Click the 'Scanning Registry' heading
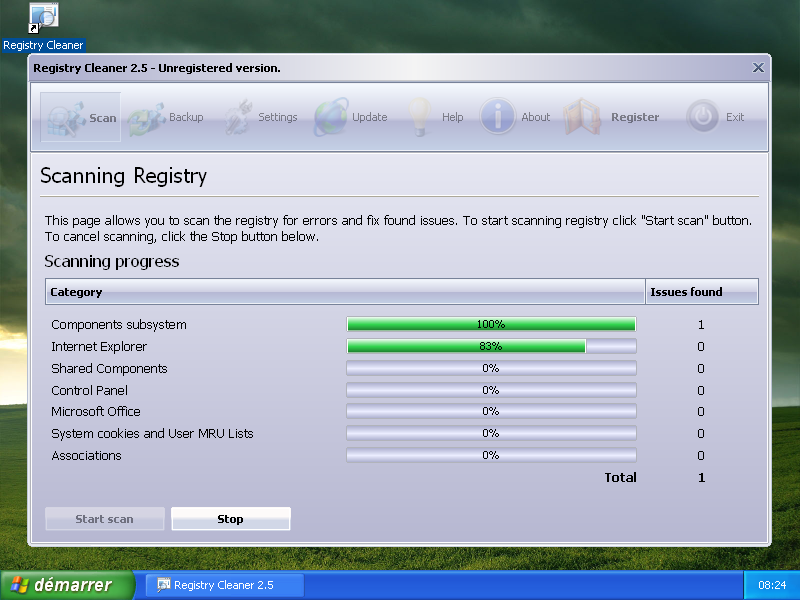Image resolution: width=800 pixels, height=600 pixels. pyautogui.click(x=123, y=176)
